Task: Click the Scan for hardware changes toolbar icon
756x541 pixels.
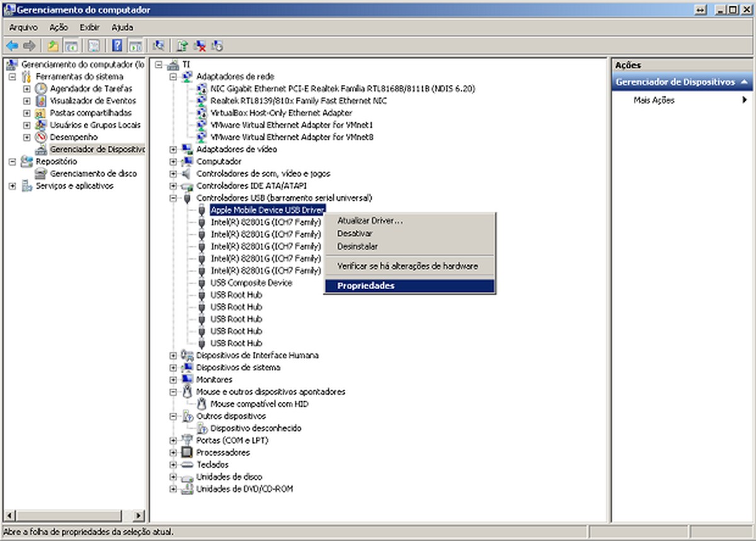Action: point(159,45)
